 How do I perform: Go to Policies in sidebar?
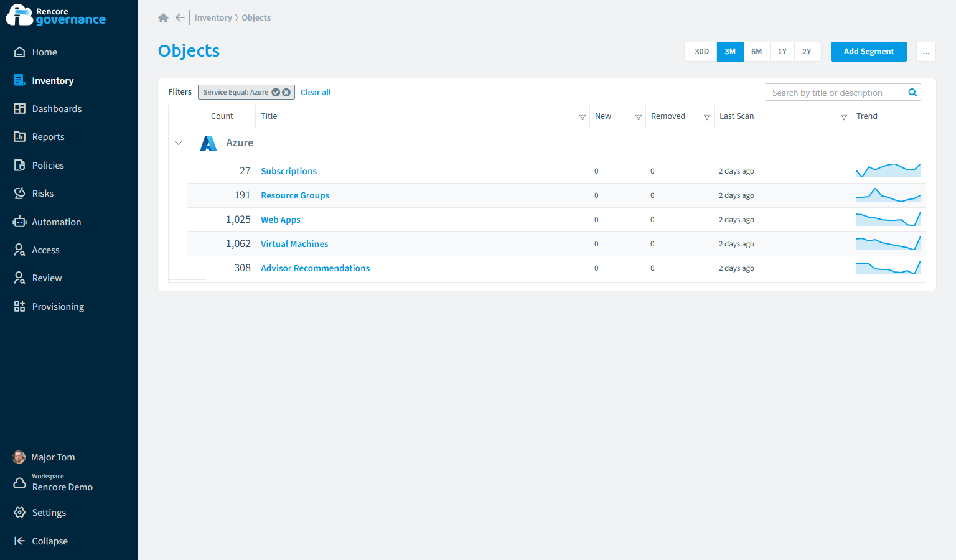pos(48,166)
